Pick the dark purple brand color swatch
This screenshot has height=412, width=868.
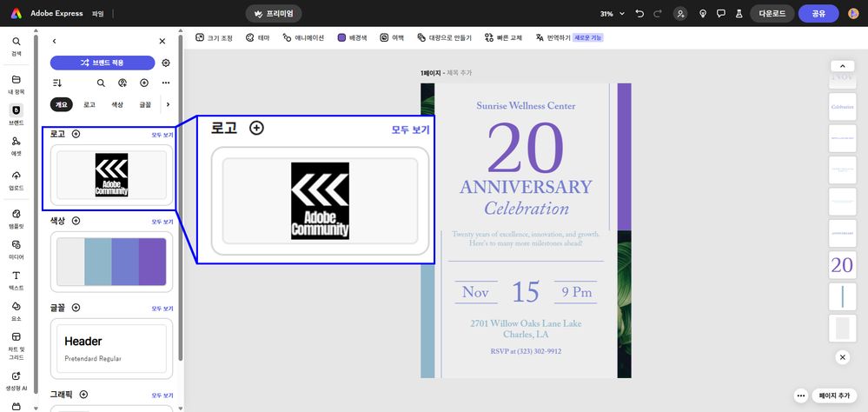pyautogui.click(x=152, y=262)
